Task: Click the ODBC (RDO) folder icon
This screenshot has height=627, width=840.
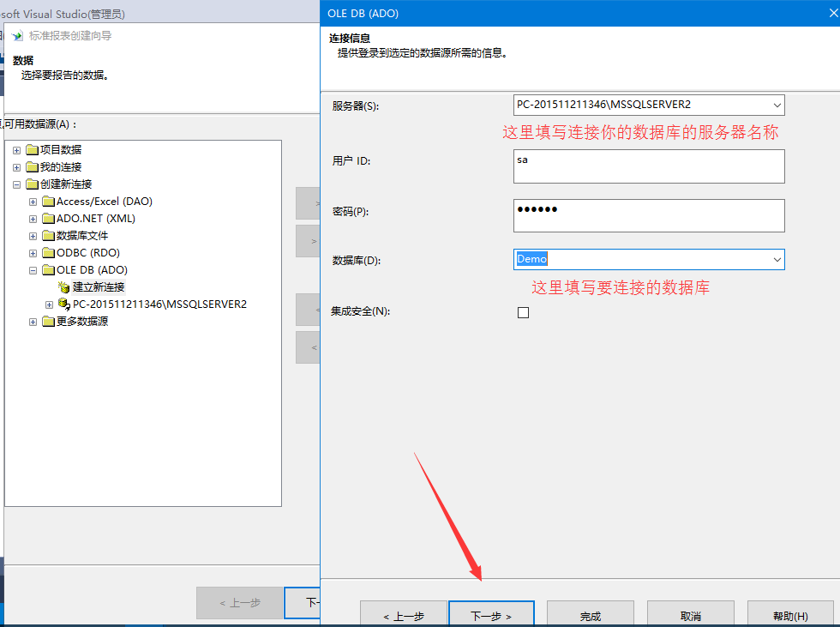Action: point(48,252)
